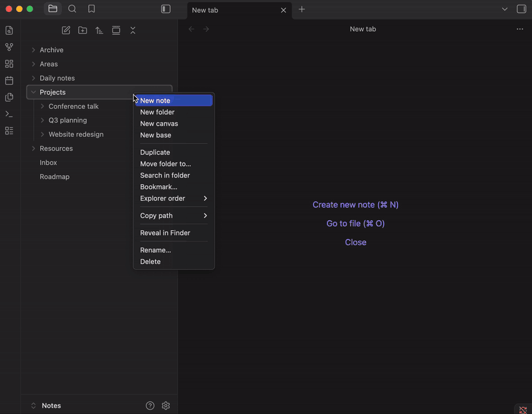Choose New canvas from context menu
Image resolution: width=532 pixels, height=414 pixels.
[174, 123]
